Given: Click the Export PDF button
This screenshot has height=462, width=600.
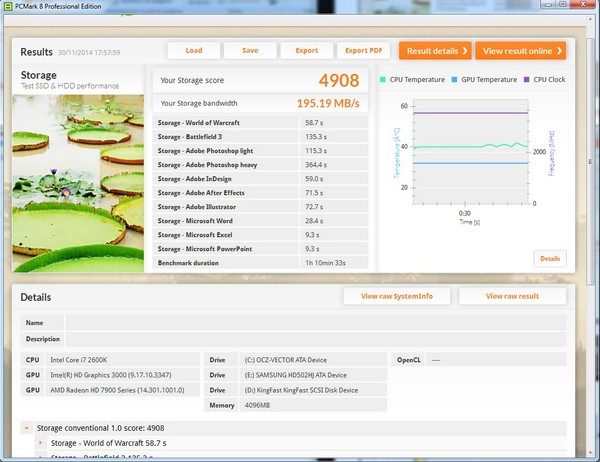Looking at the screenshot, I should [x=364, y=51].
